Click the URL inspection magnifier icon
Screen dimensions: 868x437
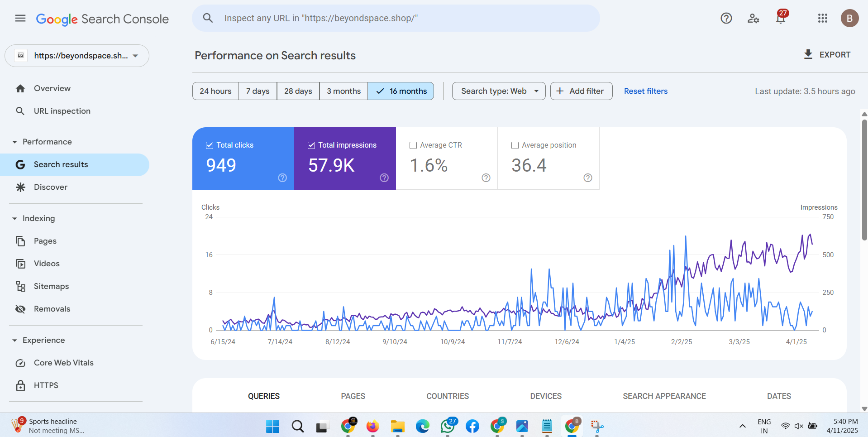(x=20, y=111)
